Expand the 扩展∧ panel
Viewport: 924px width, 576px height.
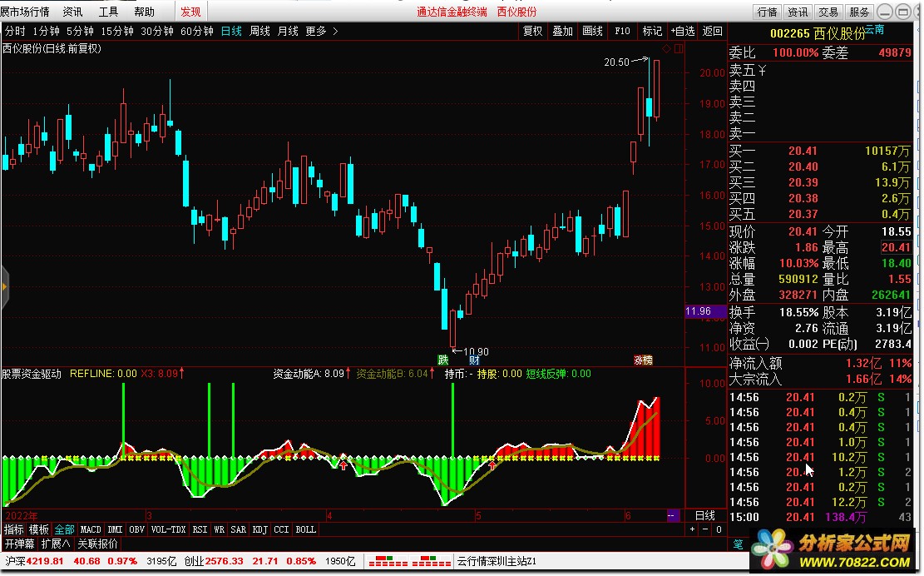click(x=56, y=544)
